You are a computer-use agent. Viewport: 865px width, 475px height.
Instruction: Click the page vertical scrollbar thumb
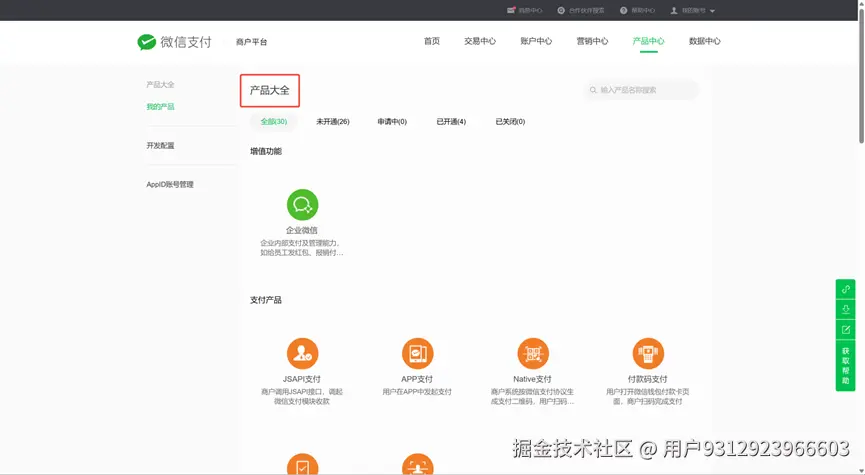(x=861, y=74)
